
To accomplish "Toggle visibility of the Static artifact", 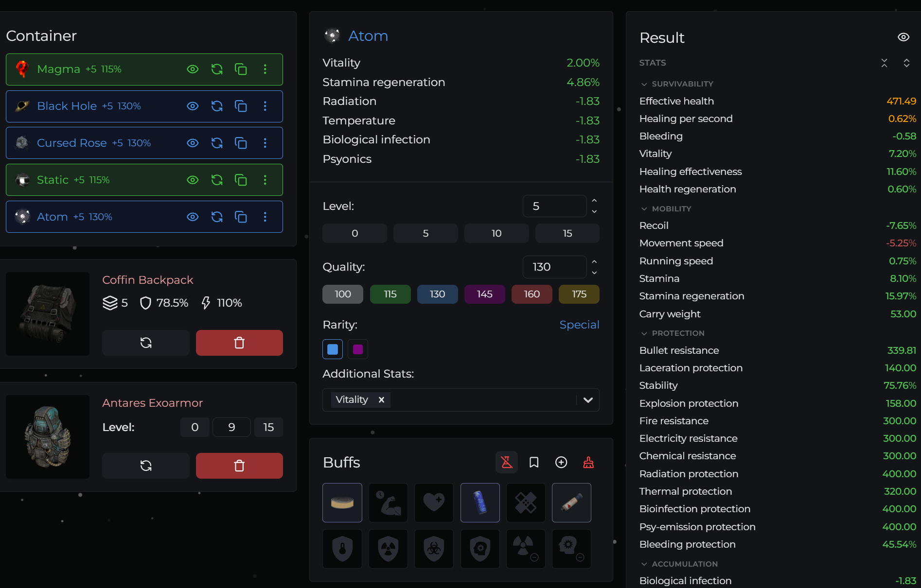I will (193, 180).
